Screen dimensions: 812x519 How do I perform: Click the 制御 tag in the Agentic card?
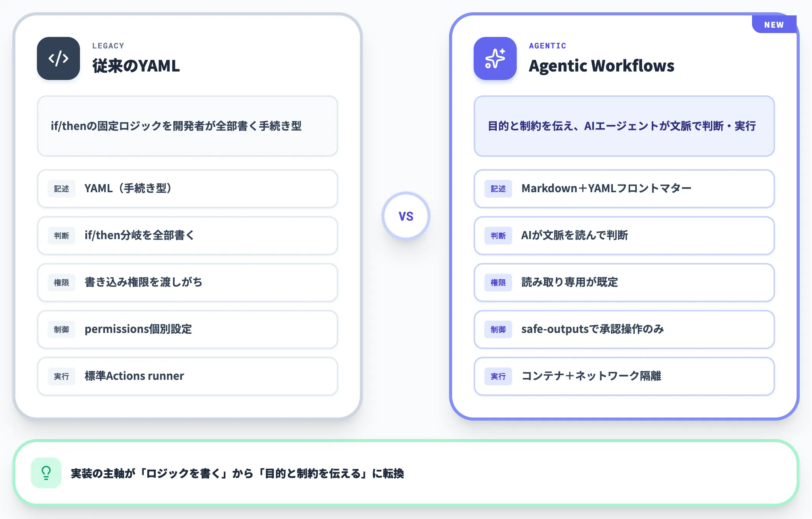[498, 329]
